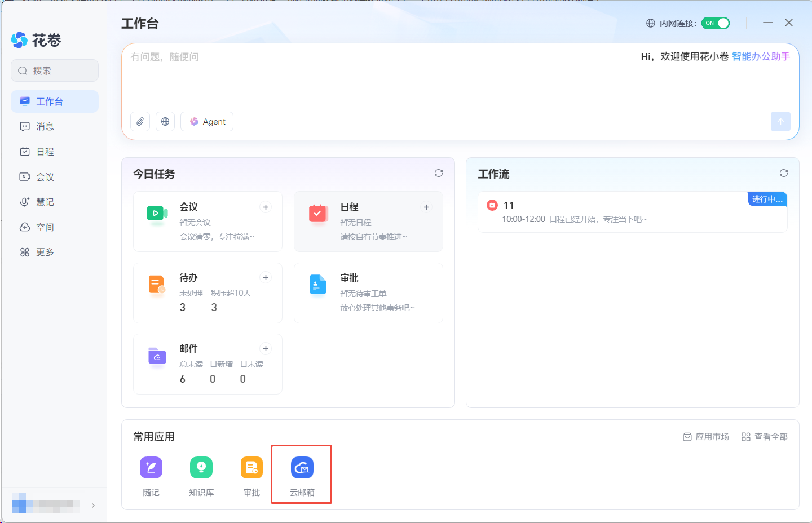The image size is (812, 523).
Task: Click the attachment paperclip icon
Action: (x=140, y=122)
